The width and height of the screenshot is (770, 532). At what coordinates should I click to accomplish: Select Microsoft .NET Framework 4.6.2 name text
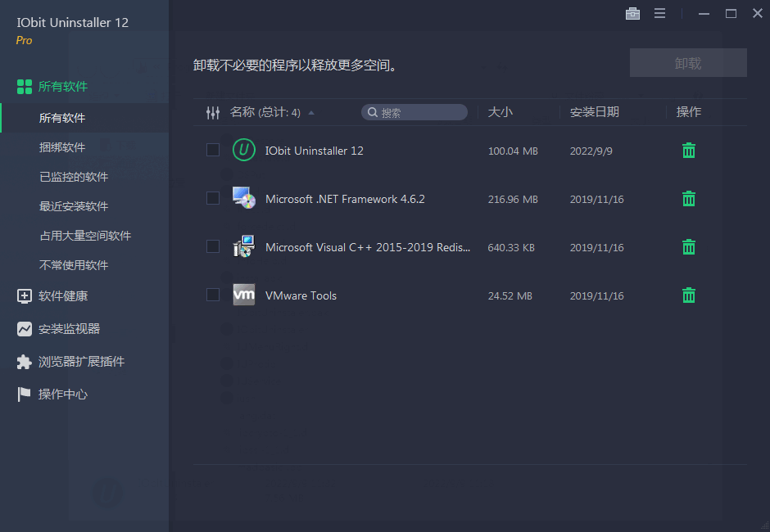tap(345, 199)
